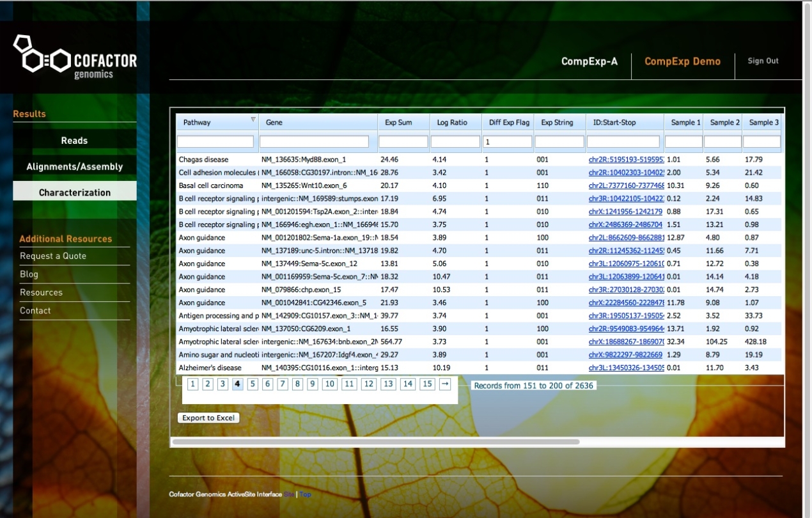
Task: Sort by the Log Ratio column header
Action: click(x=452, y=123)
